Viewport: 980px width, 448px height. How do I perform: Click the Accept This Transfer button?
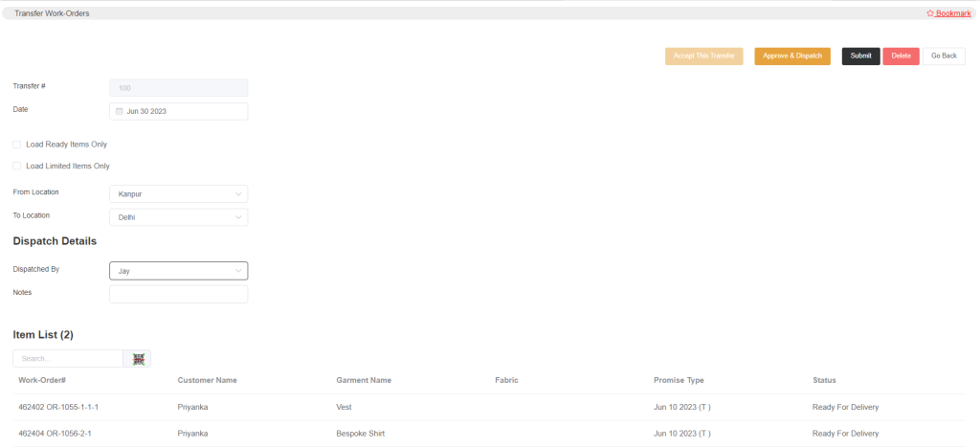703,56
